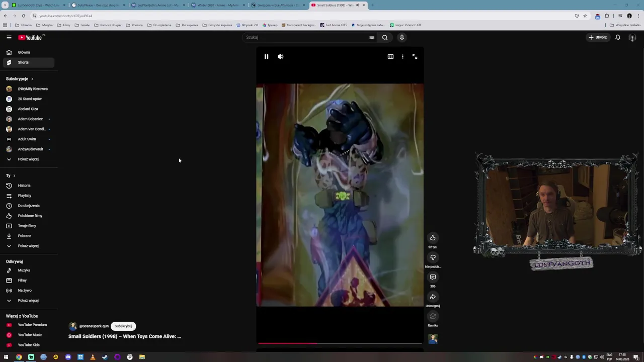Mute the Short's volume
This screenshot has width=644, height=362.
point(280,57)
